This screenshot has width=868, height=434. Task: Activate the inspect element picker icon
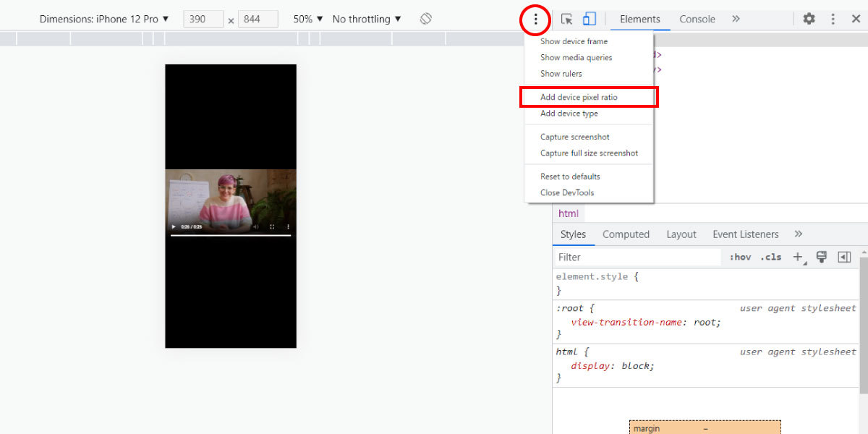pos(567,19)
